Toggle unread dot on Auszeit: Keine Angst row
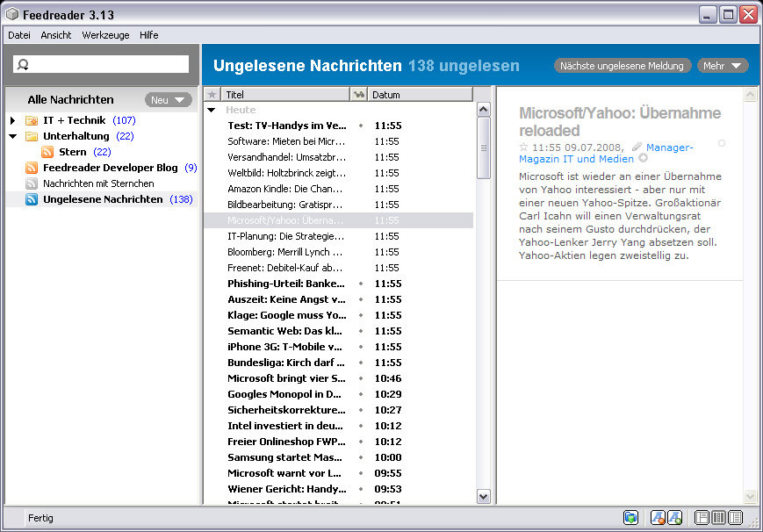Screen dimensions: 763x532 pos(361,299)
